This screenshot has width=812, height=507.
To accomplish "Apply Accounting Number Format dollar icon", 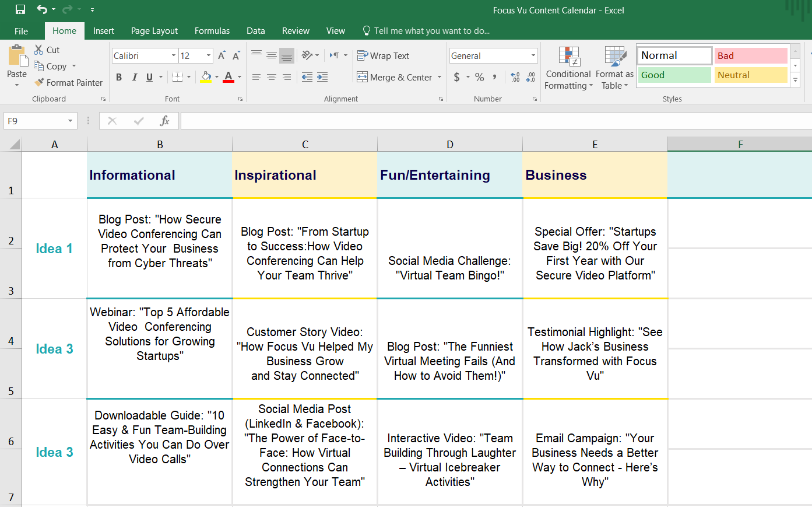I will (x=457, y=77).
